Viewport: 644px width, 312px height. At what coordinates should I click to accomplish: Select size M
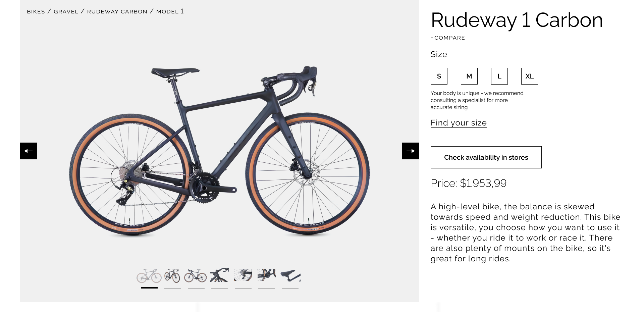(x=469, y=76)
